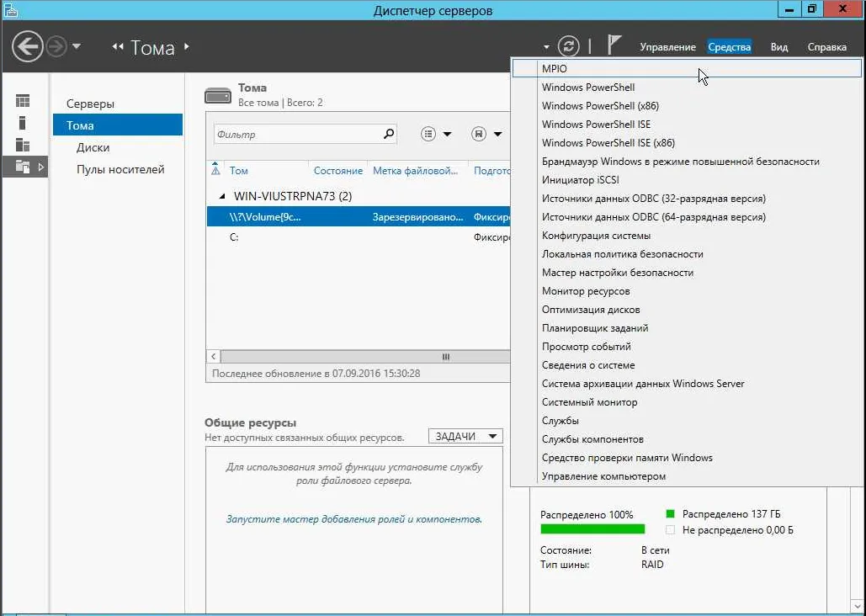Collapse the WIN-VIUSTRPNA73 group
Image resolution: width=866 pixels, height=616 pixels.
tap(222, 196)
